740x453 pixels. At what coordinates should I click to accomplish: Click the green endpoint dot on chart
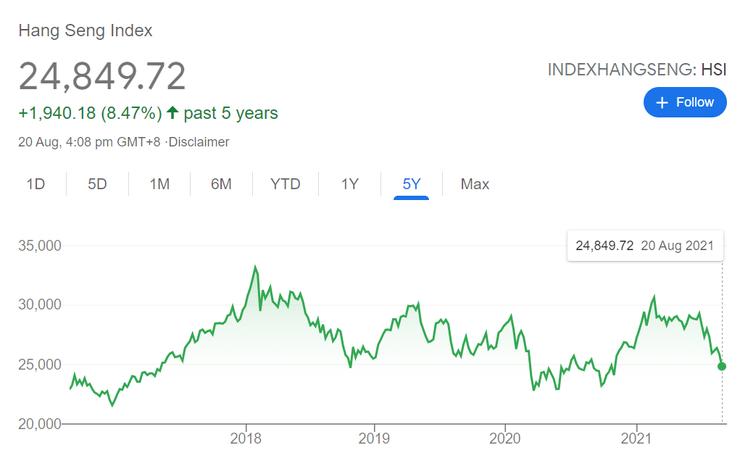point(722,366)
